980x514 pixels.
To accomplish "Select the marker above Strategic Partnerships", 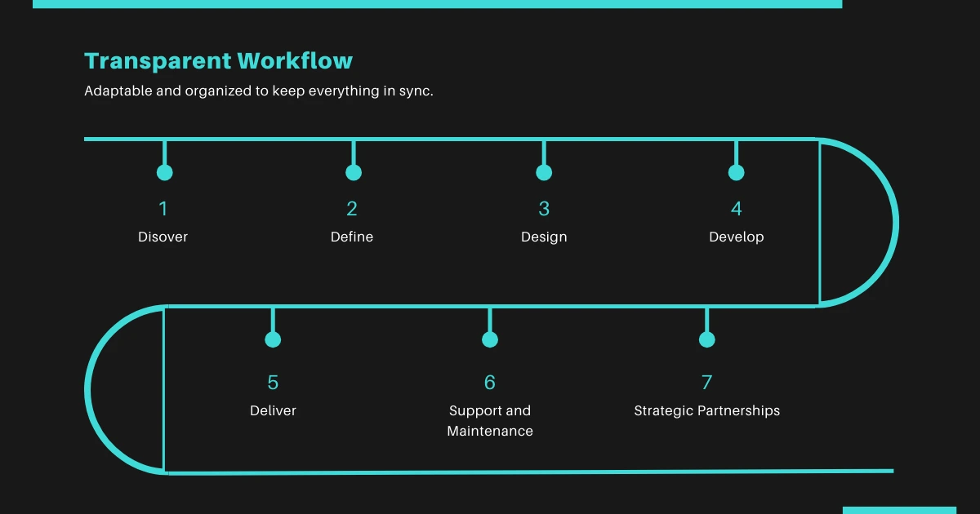I will (706, 338).
